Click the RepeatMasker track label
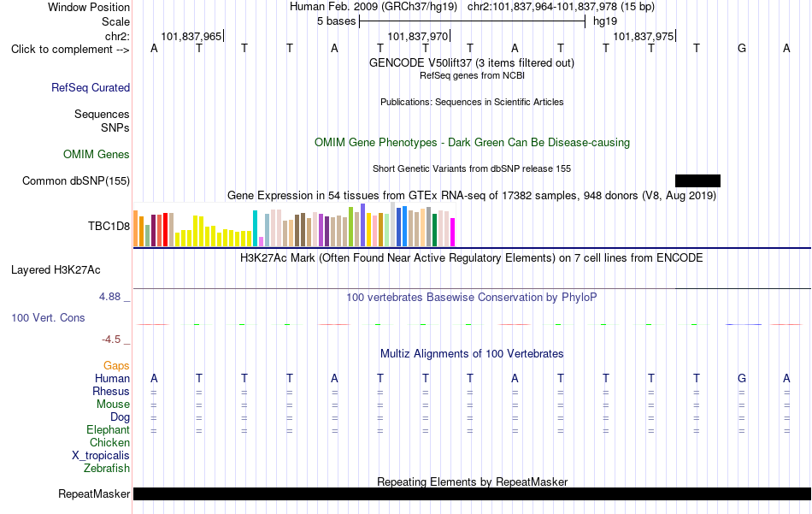 [94, 494]
